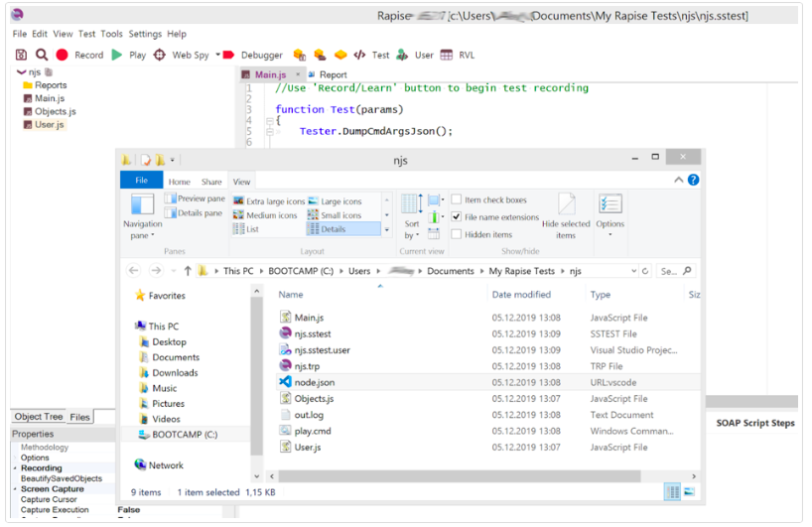Click the red Record button icon
This screenshot has width=812, height=527.
click(x=63, y=56)
